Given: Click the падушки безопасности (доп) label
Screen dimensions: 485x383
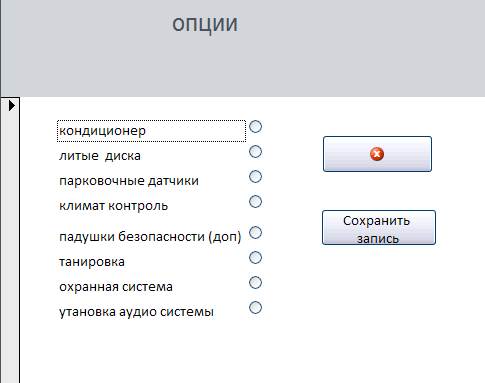Looking at the screenshot, I should pos(150,237).
